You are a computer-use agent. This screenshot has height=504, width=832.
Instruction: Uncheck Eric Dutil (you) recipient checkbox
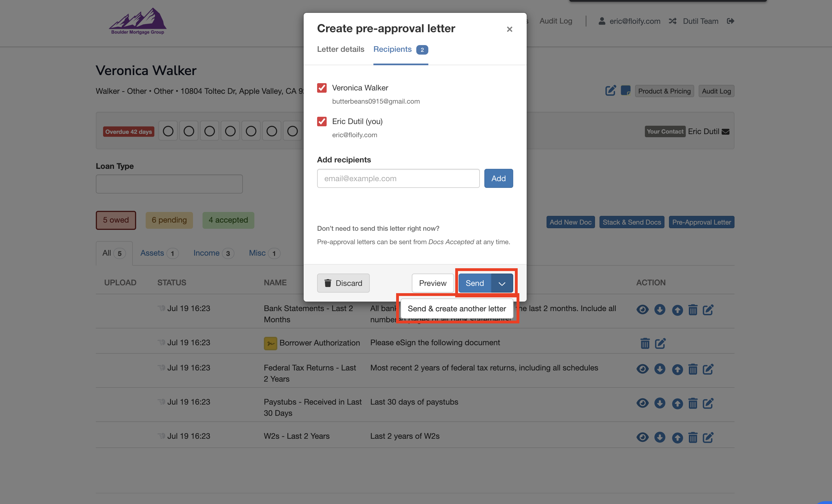coord(322,121)
